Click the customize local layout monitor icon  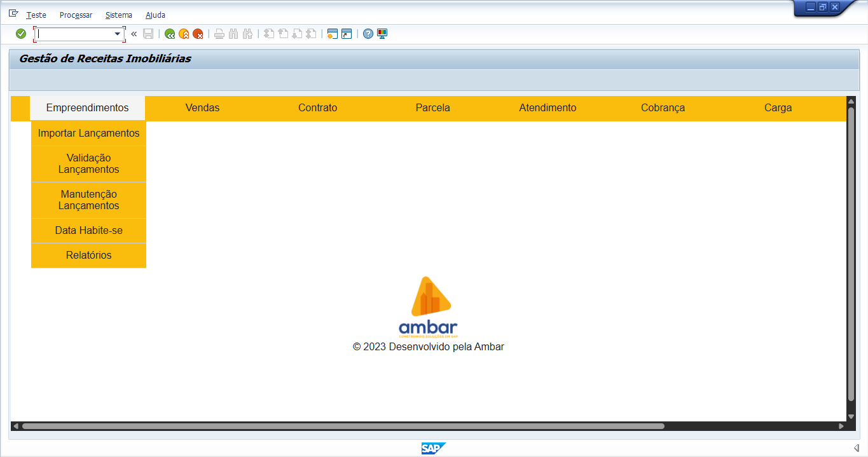click(x=382, y=34)
